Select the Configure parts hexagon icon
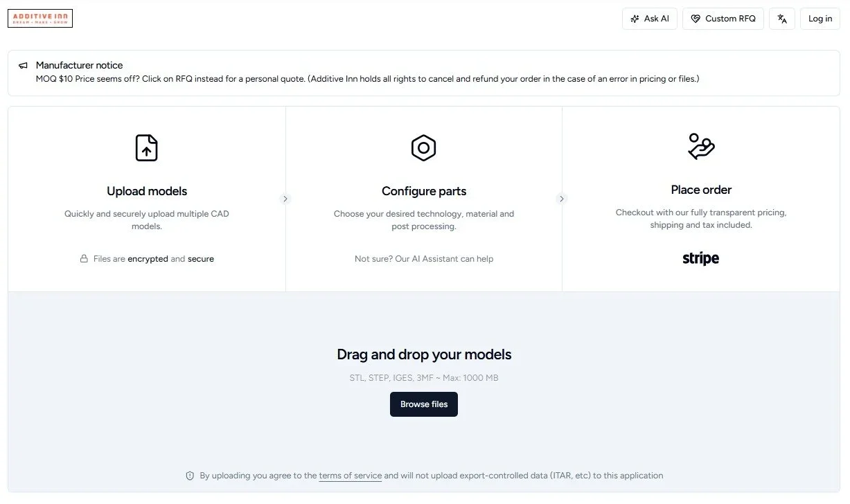 [x=423, y=147]
